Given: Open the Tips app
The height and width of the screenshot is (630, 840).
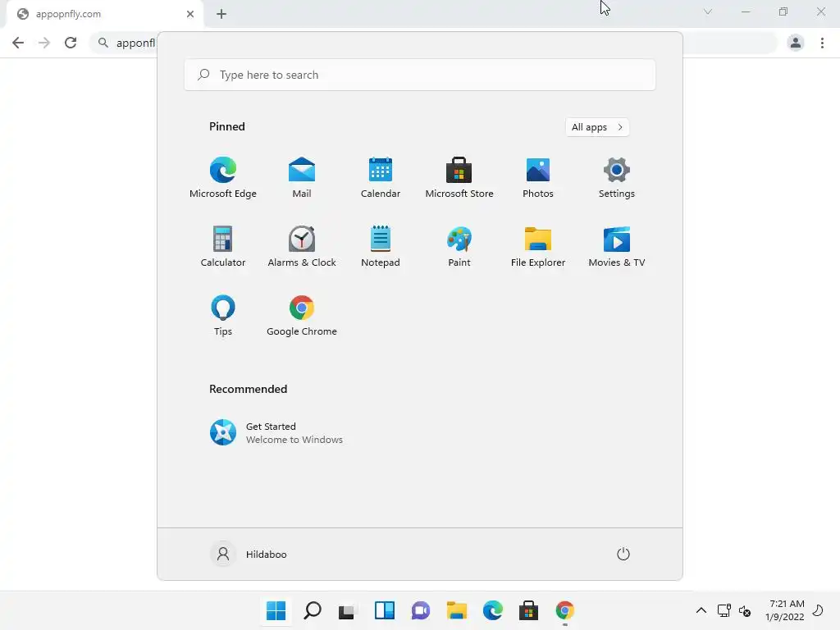Looking at the screenshot, I should coord(223,316).
